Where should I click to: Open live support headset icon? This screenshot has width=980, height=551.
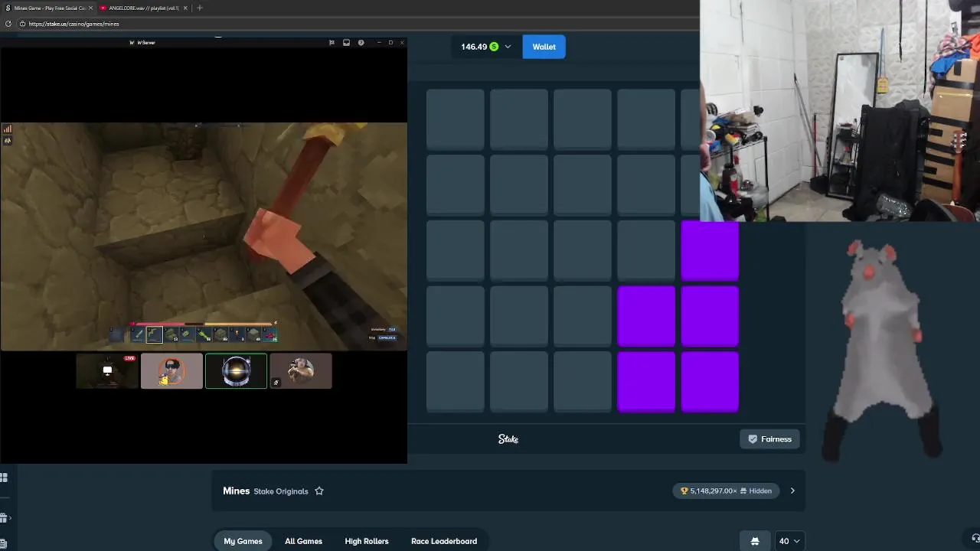coord(975,538)
